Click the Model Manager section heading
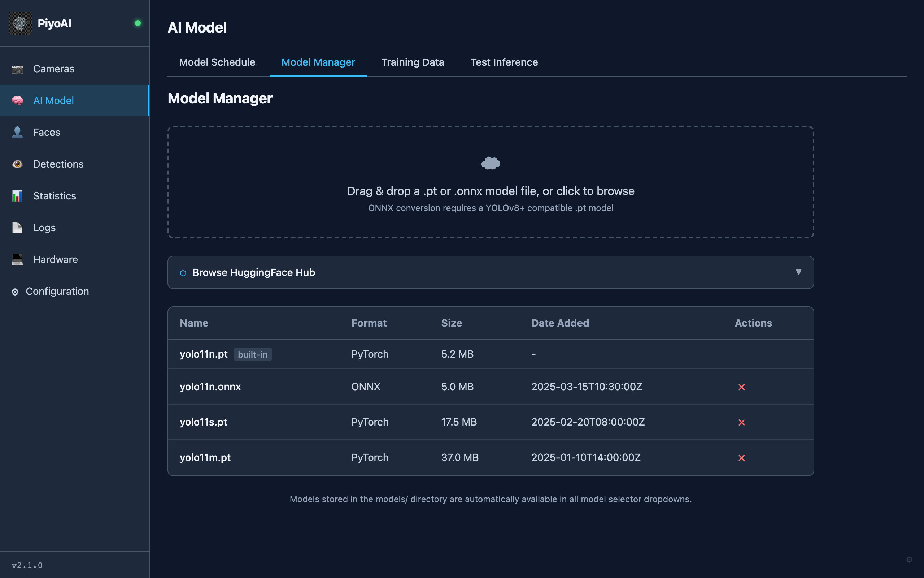The image size is (924, 578). click(220, 99)
